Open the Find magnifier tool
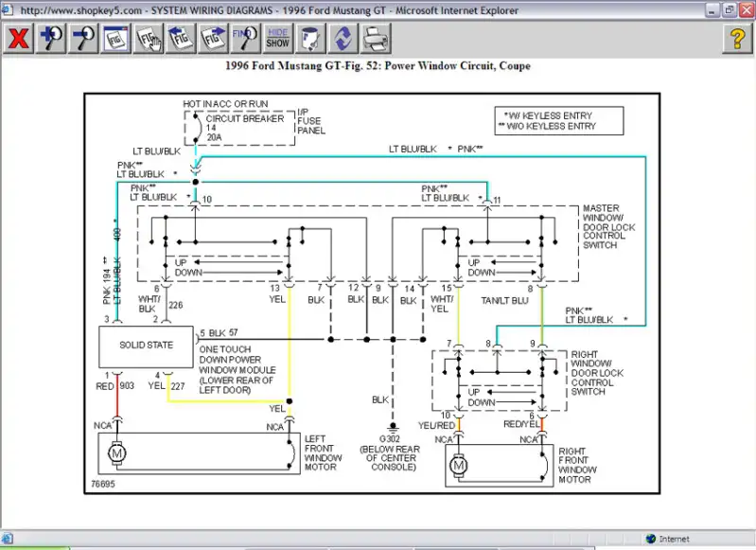The image size is (756, 550). pos(245,38)
